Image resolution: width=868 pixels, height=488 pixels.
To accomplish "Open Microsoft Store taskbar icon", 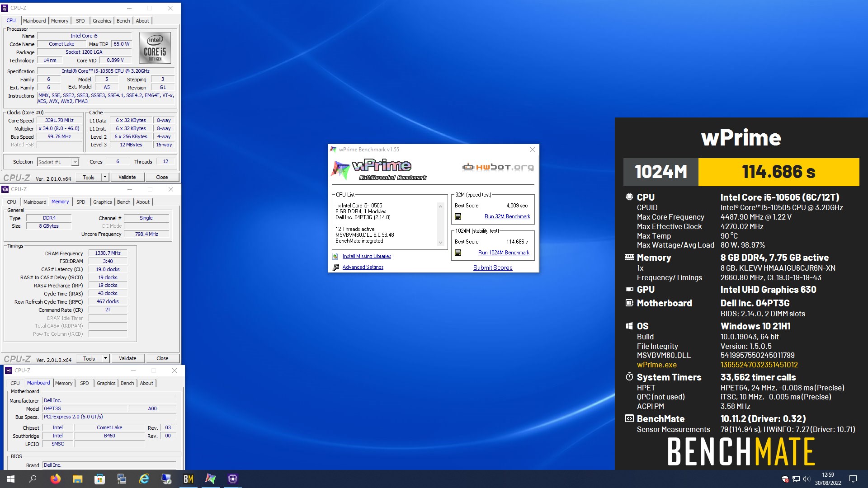I will coord(99,479).
